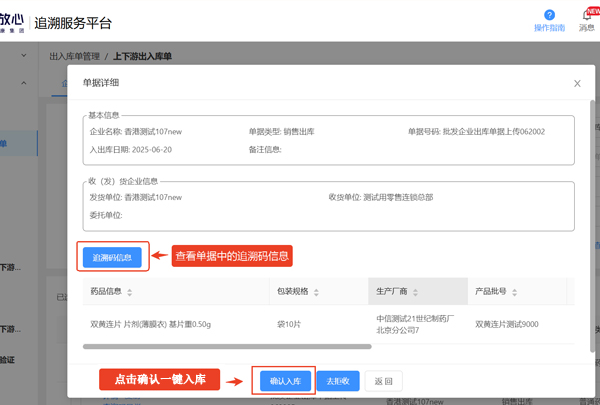Sort by 产品批号 column
Image resolution: width=600 pixels, height=405 pixels.
514,292
